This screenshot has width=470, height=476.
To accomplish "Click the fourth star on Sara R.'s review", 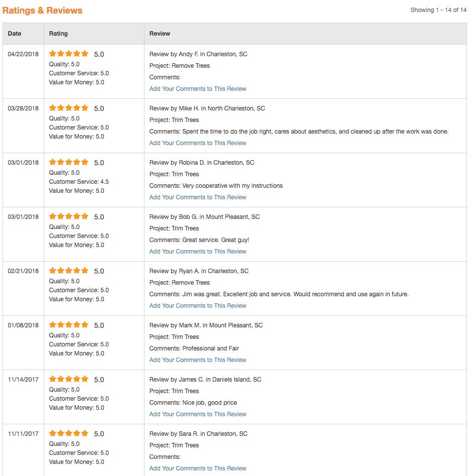I will click(77, 433).
